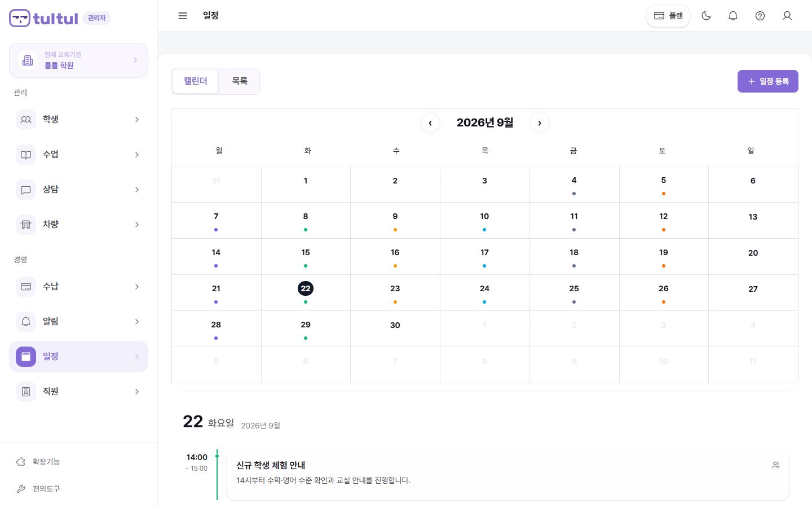Go to next month arrow
This screenshot has width=812, height=508.
tap(540, 123)
